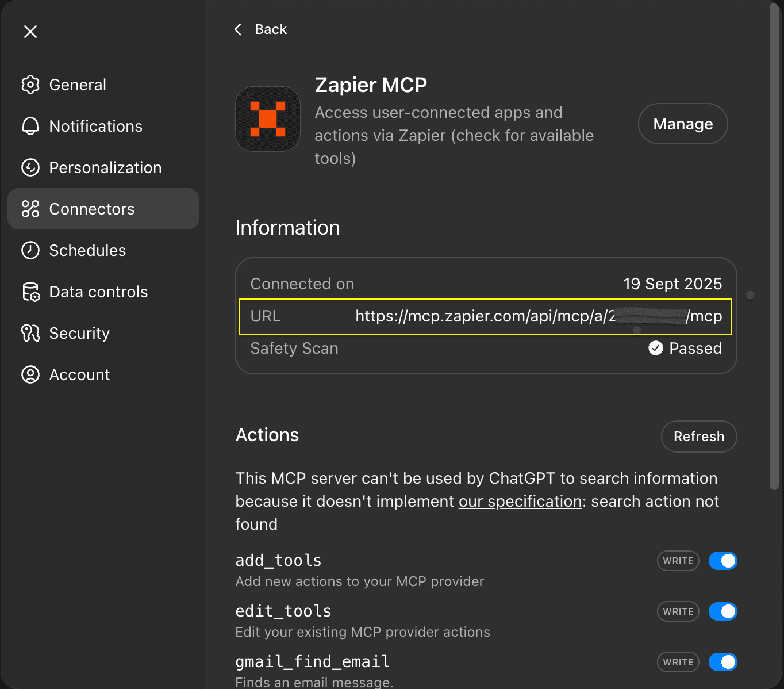784x689 pixels.
Task: Click the WRITE badge next to add_tools
Action: (x=678, y=561)
